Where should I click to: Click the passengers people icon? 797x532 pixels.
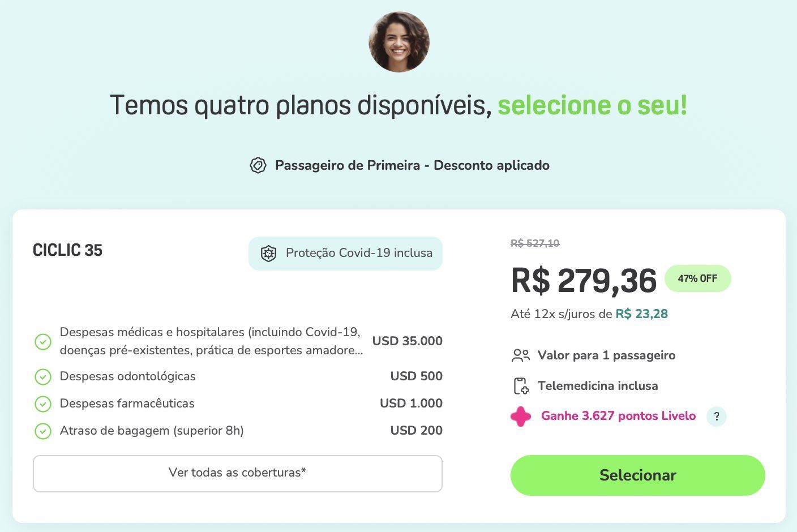click(x=521, y=355)
